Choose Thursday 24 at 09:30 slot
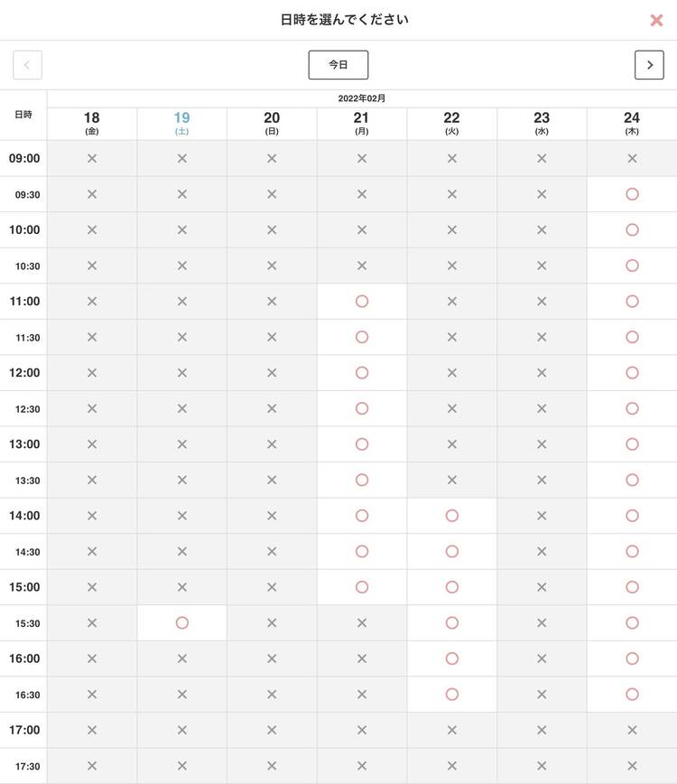 pyautogui.click(x=632, y=194)
